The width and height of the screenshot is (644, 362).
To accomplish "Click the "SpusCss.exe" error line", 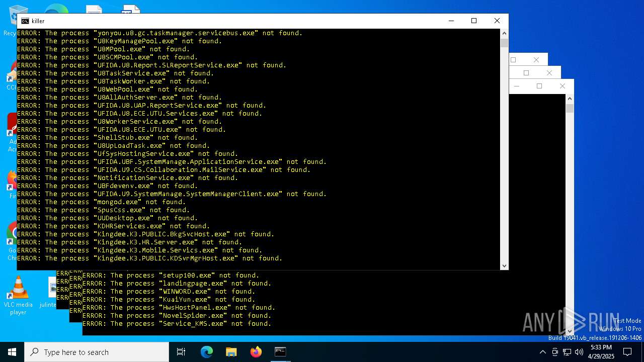I will tap(103, 210).
